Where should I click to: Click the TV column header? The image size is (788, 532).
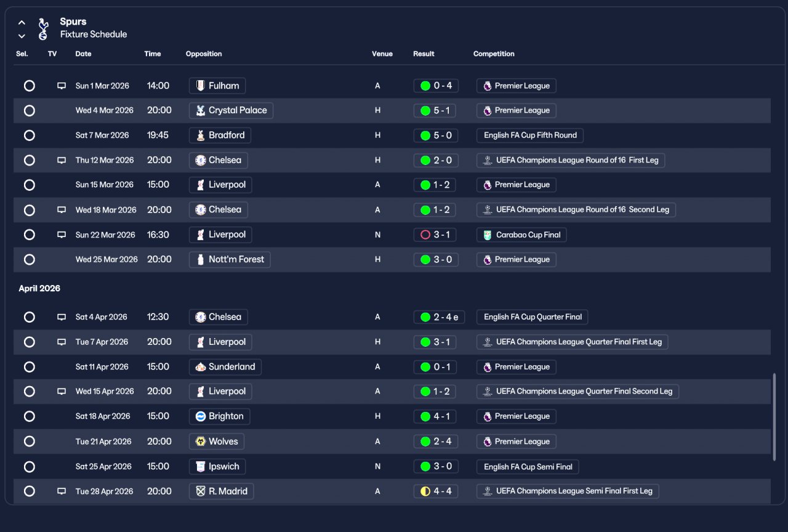[x=52, y=54]
